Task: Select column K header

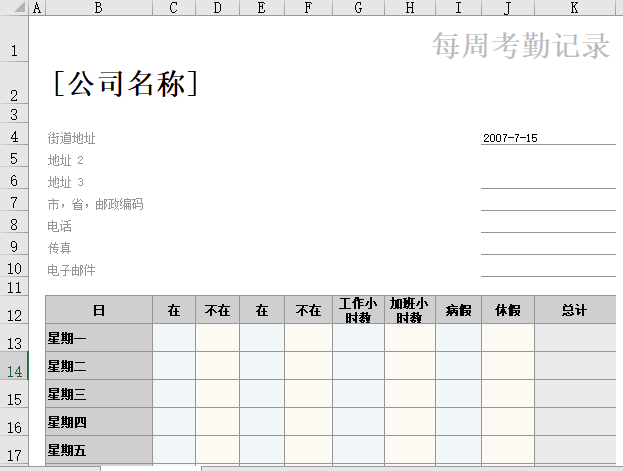Action: (x=574, y=8)
